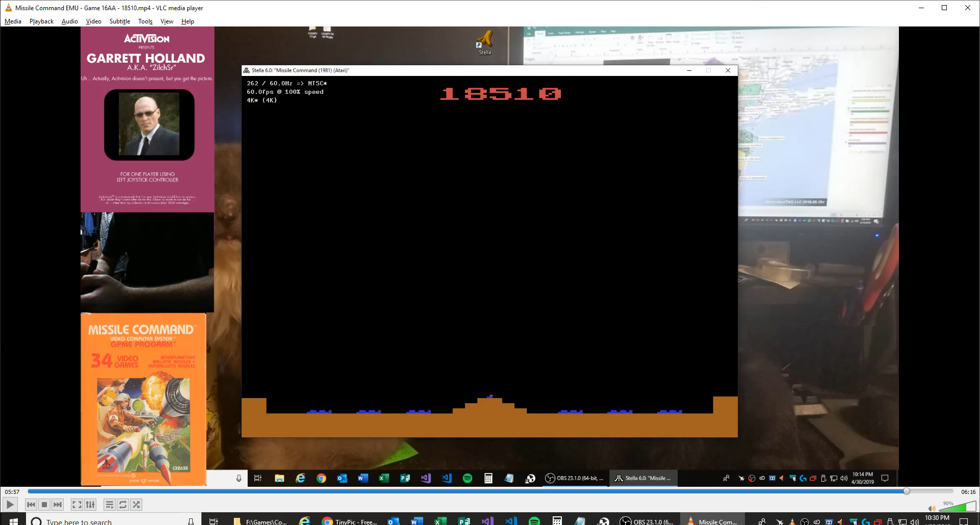Open the Media menu

click(13, 21)
